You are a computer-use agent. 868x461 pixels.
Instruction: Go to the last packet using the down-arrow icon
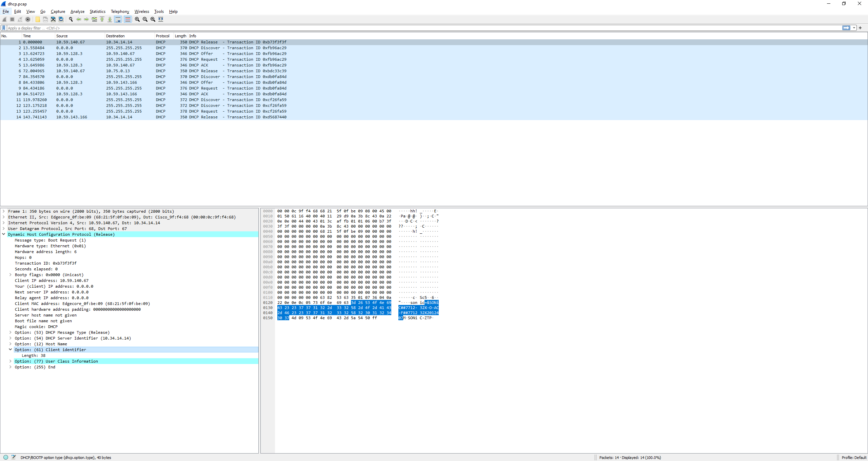point(110,19)
